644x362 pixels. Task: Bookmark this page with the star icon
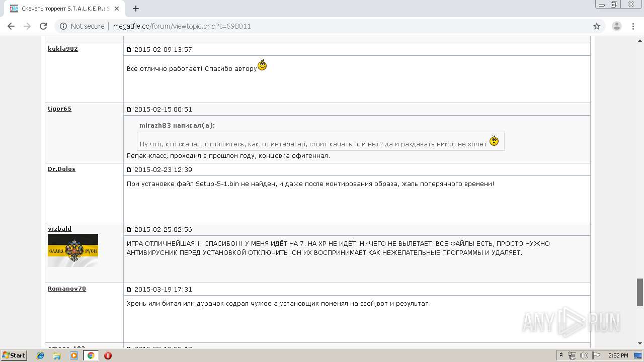[x=597, y=26]
